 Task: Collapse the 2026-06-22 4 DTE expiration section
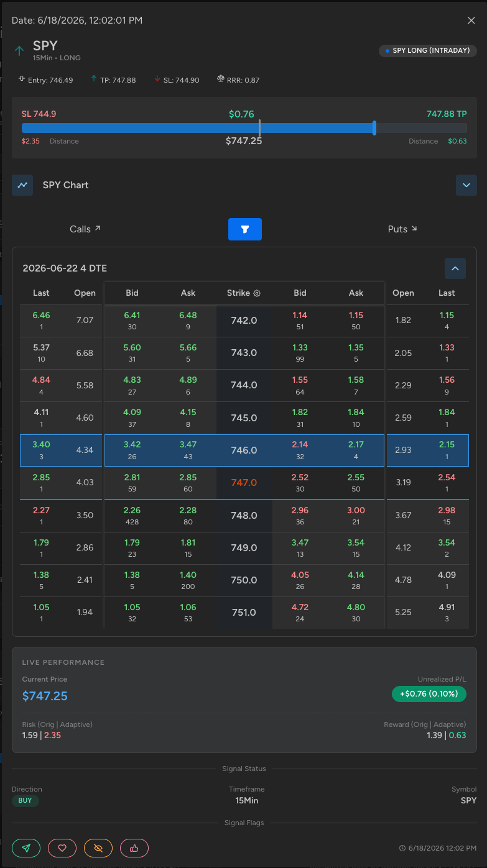pos(455,268)
